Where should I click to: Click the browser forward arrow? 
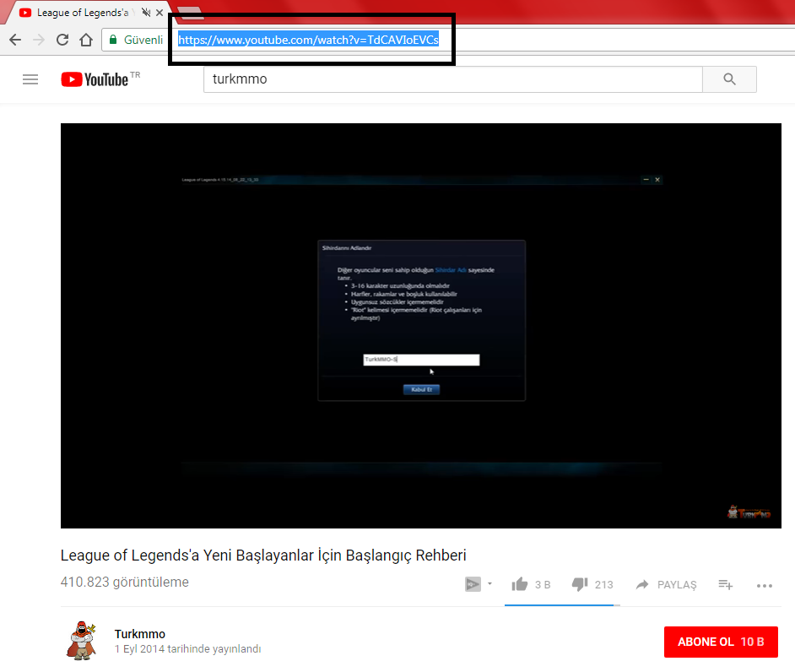point(39,40)
